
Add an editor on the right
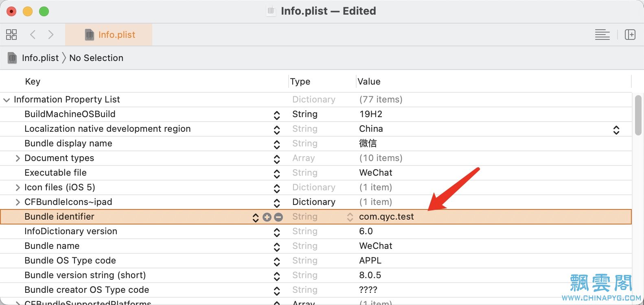tap(630, 35)
